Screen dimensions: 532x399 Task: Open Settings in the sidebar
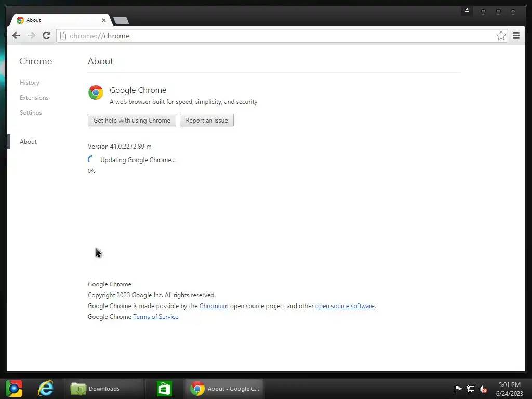click(x=31, y=113)
